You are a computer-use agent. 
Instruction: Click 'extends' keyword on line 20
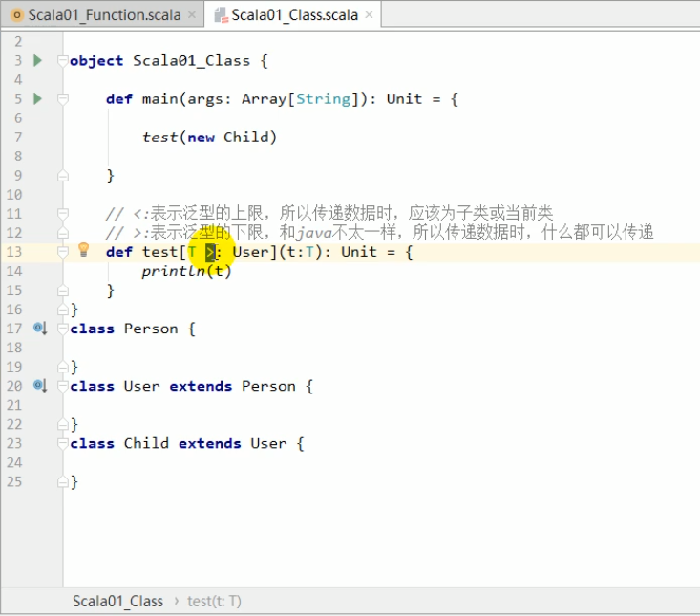point(201,386)
